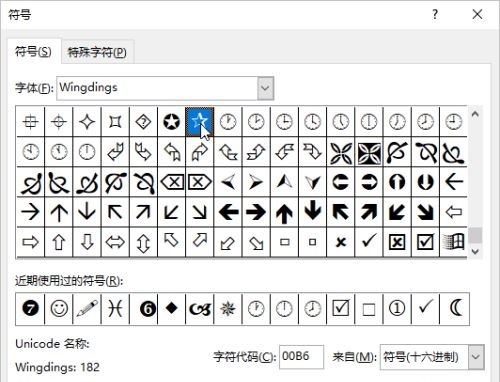Pick the crosshair circle symbol
This screenshot has height=382, width=500.
[x=59, y=121]
